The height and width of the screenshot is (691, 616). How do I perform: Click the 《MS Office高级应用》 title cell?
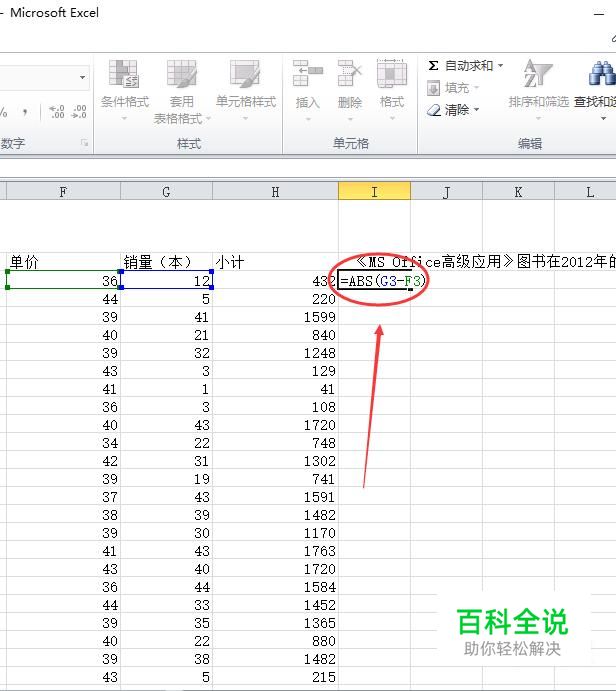tap(485, 262)
